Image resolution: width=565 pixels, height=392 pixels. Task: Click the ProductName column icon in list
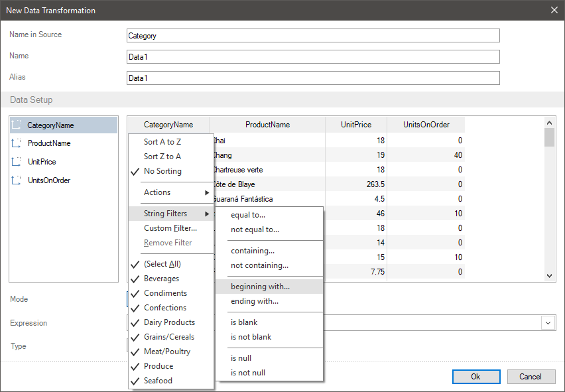(x=17, y=143)
